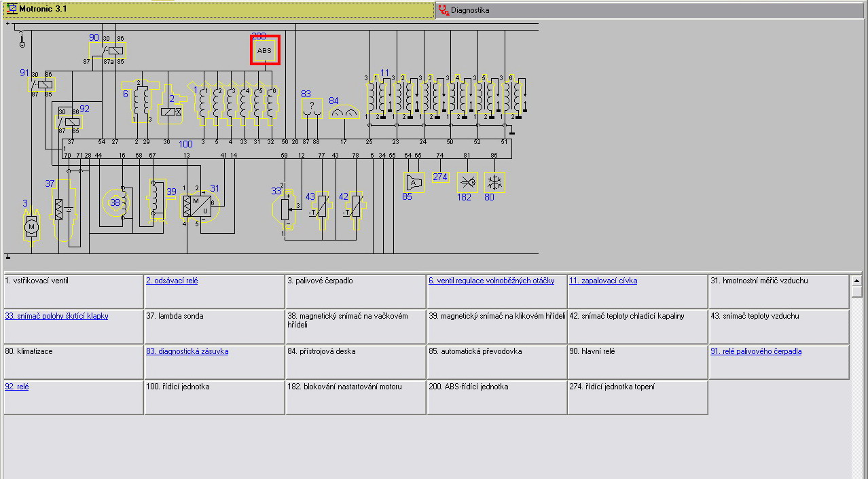The width and height of the screenshot is (868, 479).
Task: Click lambda sensor 37 symbol
Action: pos(64,211)
